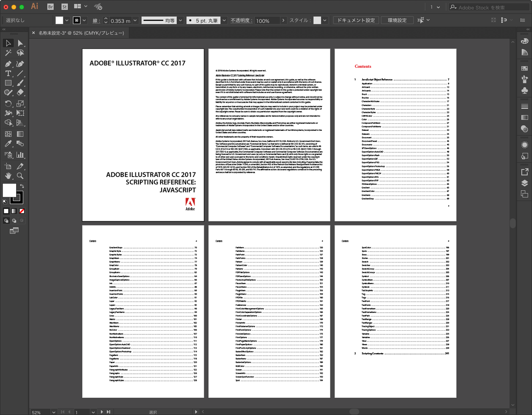
Task: Set paint mode to Gradient
Action: coord(14,211)
